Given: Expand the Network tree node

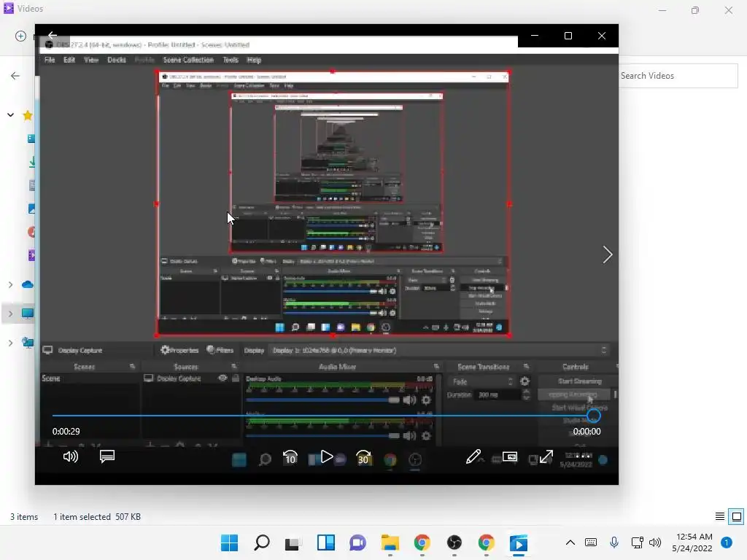Looking at the screenshot, I should coord(10,343).
